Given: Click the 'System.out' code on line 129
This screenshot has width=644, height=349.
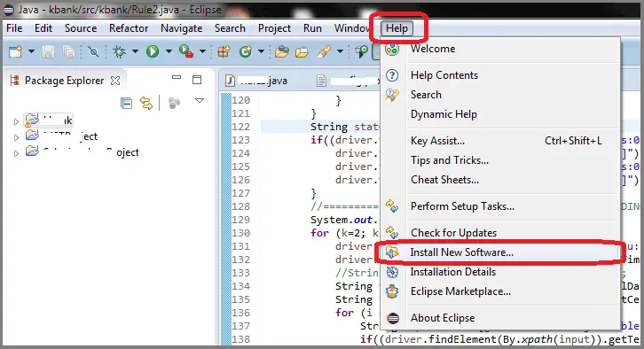Looking at the screenshot, I should pyautogui.click(x=342, y=220).
